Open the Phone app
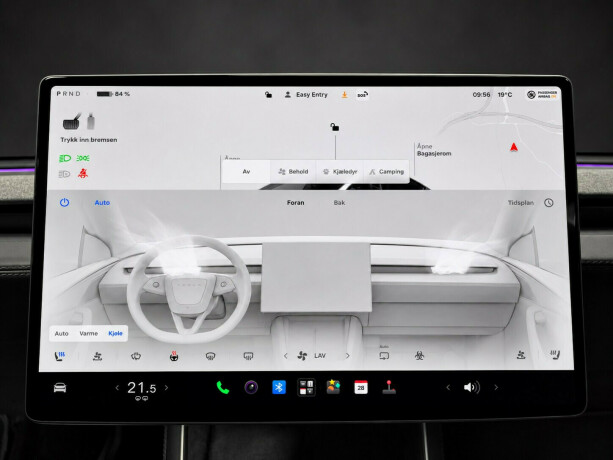This screenshot has height=460, width=613. click(222, 387)
